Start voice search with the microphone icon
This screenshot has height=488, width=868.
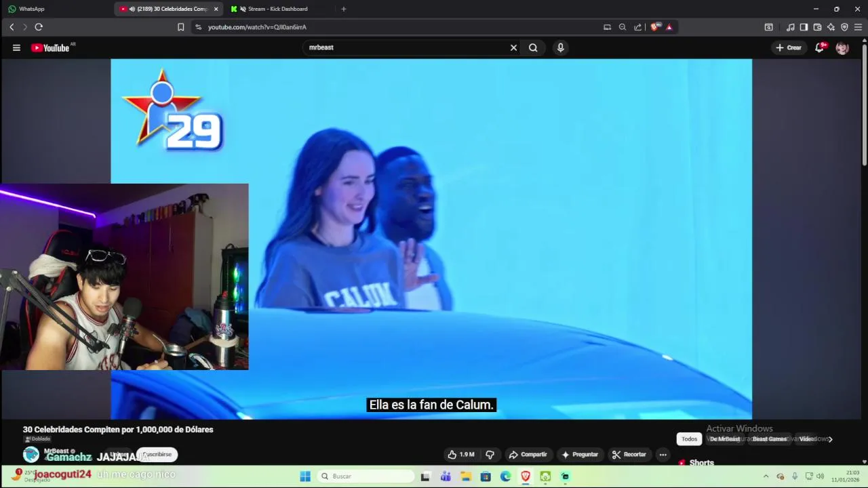click(560, 47)
